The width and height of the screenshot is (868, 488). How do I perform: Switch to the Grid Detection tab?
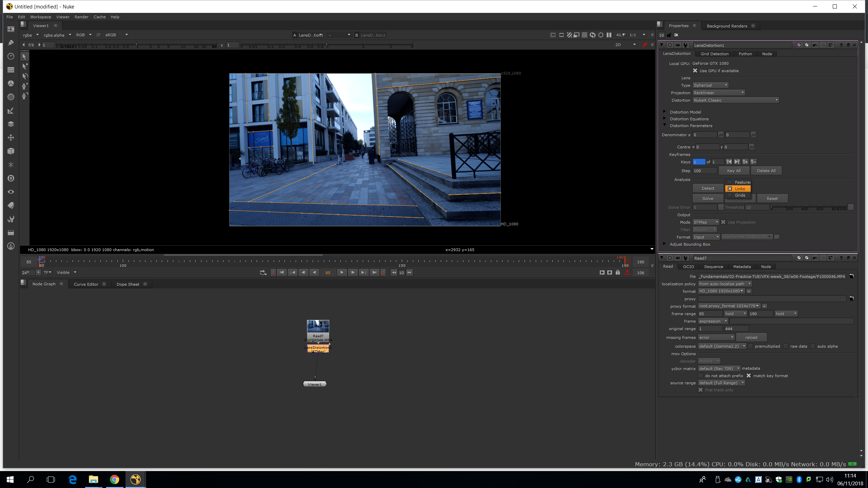point(714,54)
